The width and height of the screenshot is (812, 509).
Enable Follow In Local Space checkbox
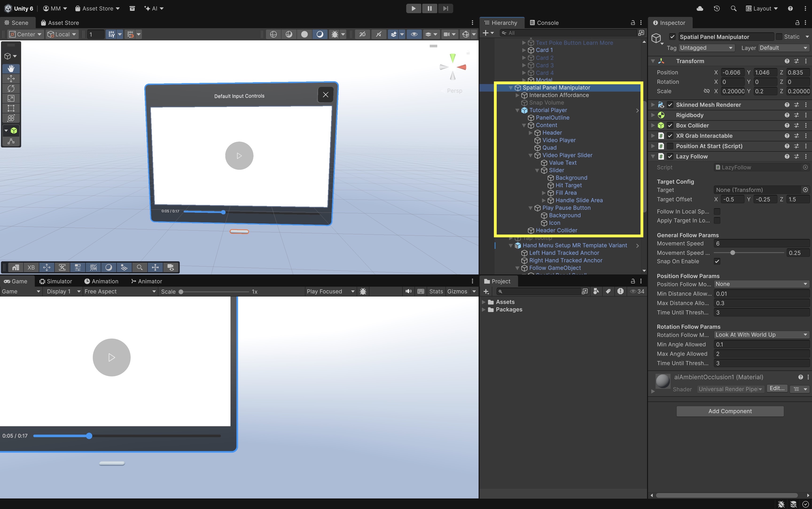tap(717, 211)
